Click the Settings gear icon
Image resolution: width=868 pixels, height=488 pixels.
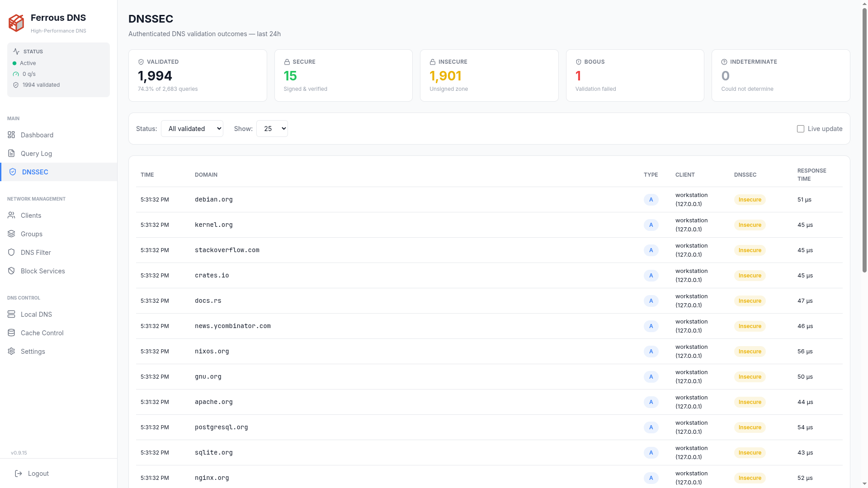tap(11, 352)
